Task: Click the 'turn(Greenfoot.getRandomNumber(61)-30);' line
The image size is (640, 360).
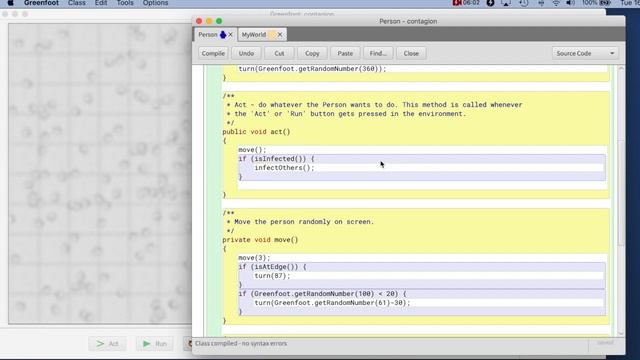Action: pyautogui.click(x=332, y=302)
